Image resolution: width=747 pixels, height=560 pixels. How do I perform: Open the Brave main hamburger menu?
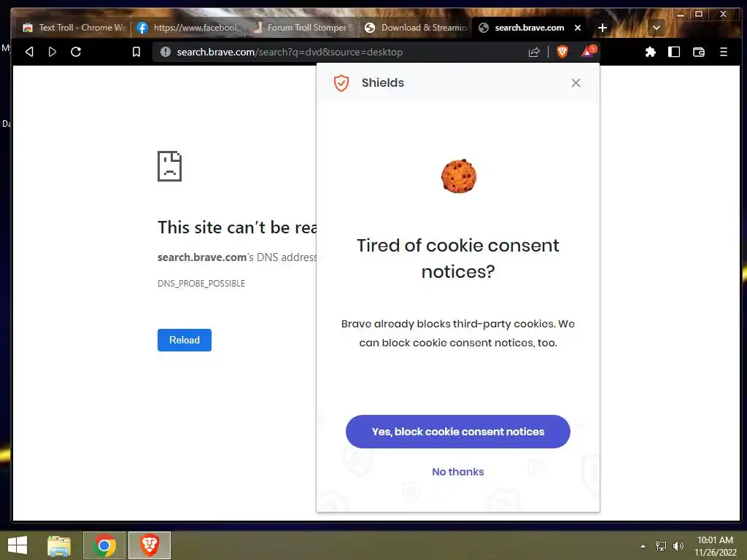coord(723,52)
